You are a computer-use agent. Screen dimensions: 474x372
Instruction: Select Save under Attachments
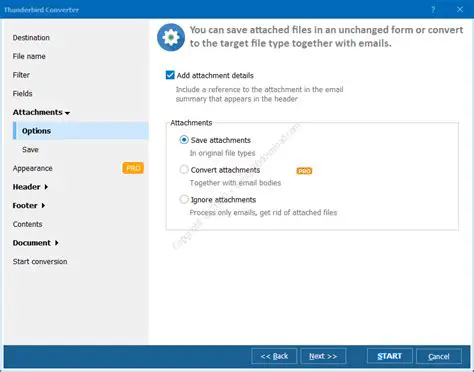pos(30,150)
